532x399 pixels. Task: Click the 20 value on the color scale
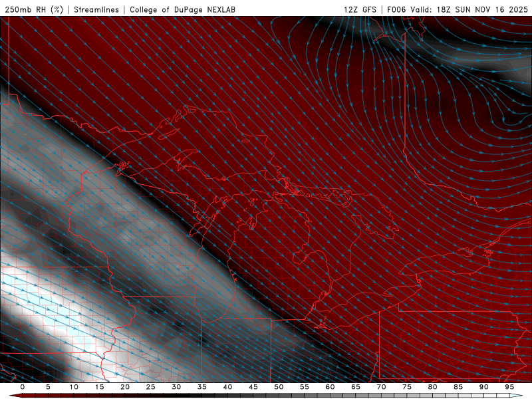pyautogui.click(x=125, y=387)
